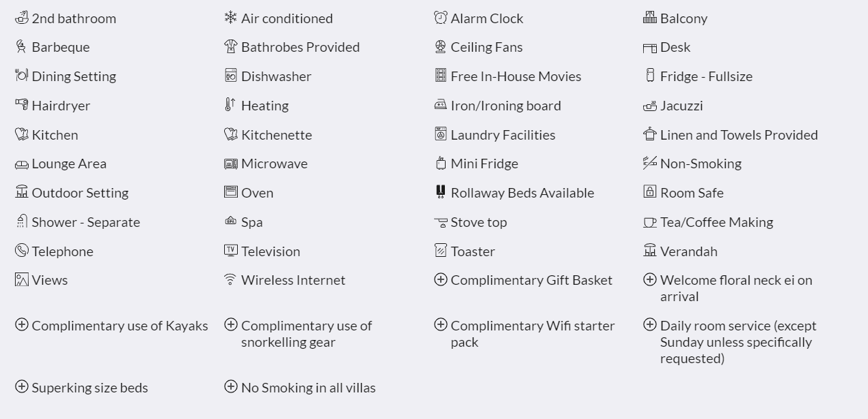Click the No Smoking in all villas text
This screenshot has width=868, height=419.
click(308, 388)
